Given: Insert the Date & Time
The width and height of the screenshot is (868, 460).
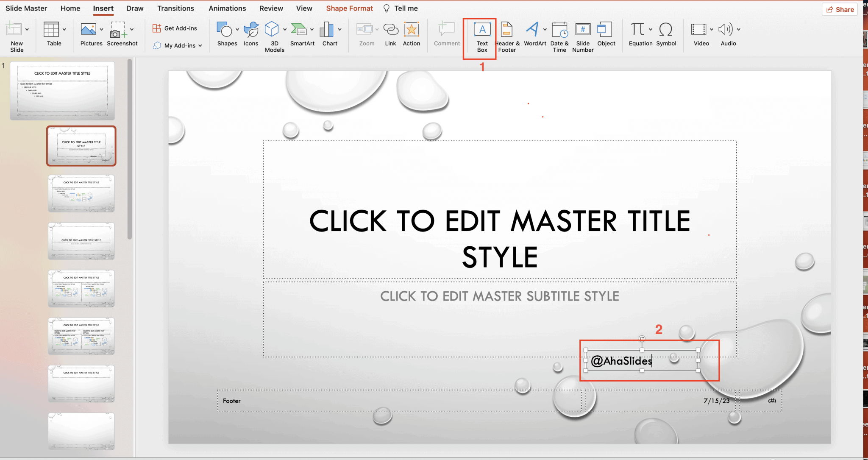Looking at the screenshot, I should pyautogui.click(x=559, y=36).
